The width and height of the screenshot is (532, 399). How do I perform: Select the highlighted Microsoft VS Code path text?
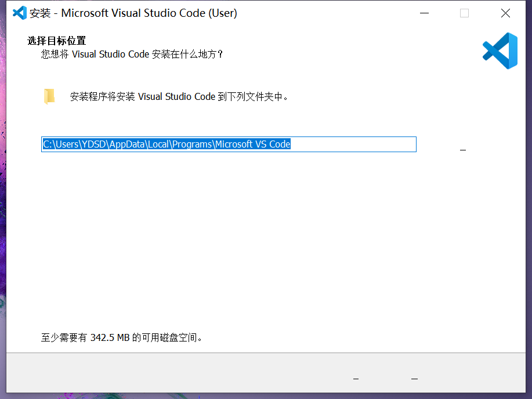point(166,144)
